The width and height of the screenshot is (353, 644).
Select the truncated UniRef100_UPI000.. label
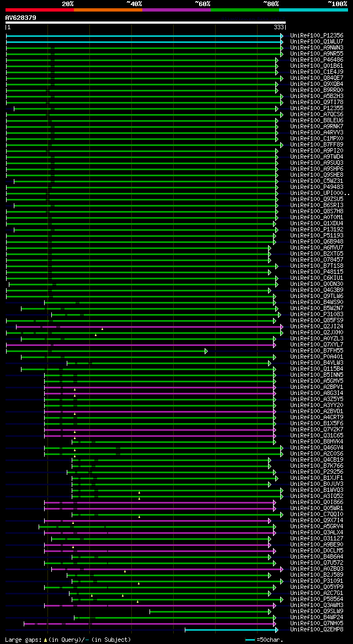(319, 193)
